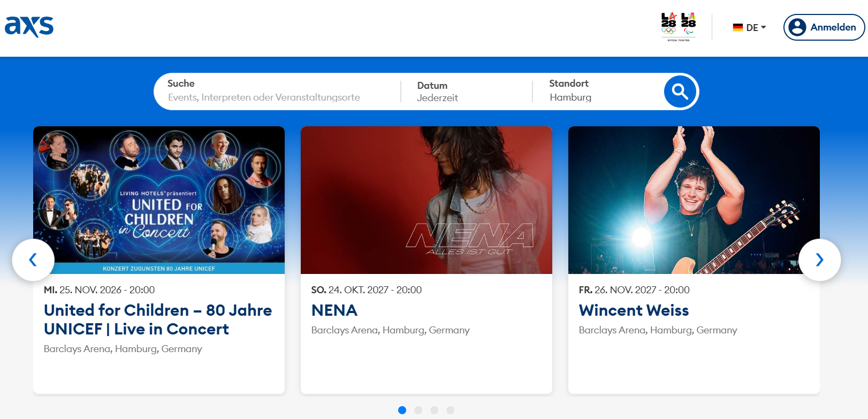
Task: Open United for Children – 80 Jahre UNICEF title
Action: tap(158, 319)
